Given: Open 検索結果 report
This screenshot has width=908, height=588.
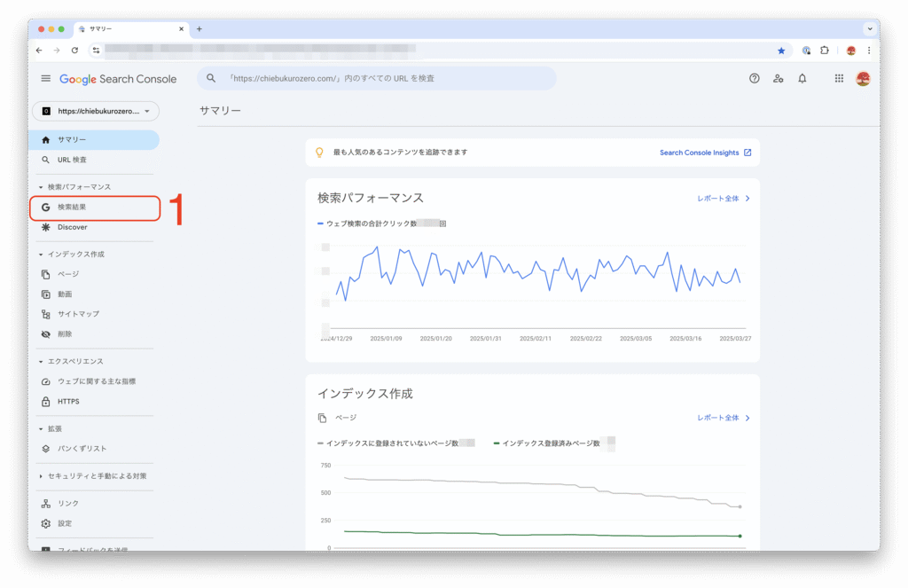Looking at the screenshot, I should click(95, 208).
